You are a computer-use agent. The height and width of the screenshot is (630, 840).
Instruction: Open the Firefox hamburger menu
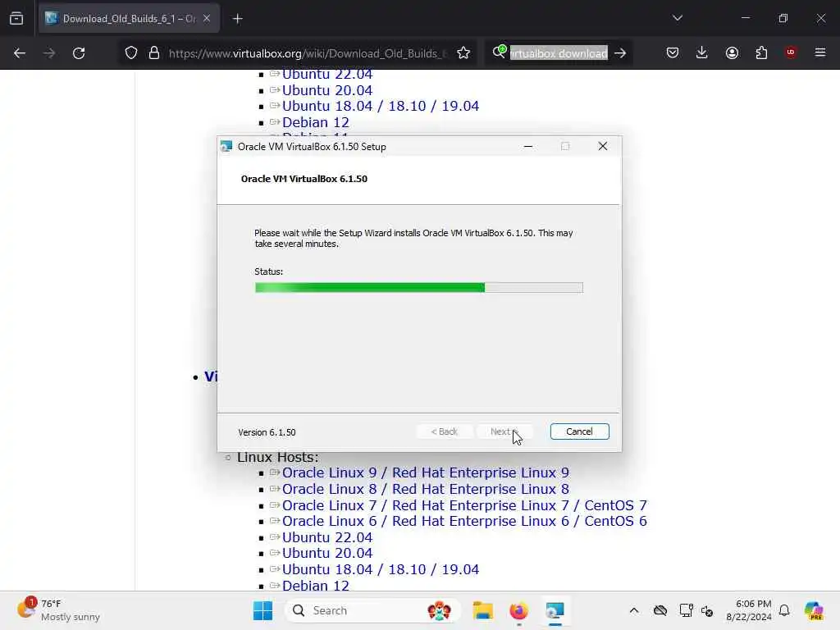click(820, 52)
